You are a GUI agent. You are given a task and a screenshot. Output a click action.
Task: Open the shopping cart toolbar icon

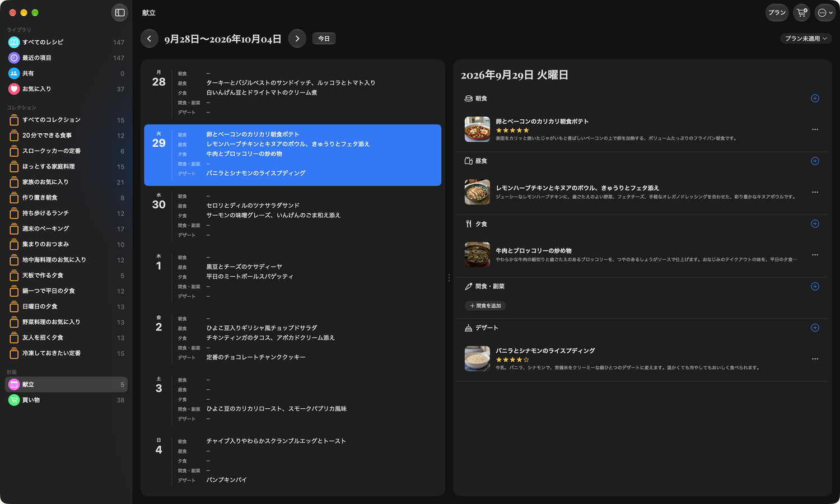click(x=802, y=12)
